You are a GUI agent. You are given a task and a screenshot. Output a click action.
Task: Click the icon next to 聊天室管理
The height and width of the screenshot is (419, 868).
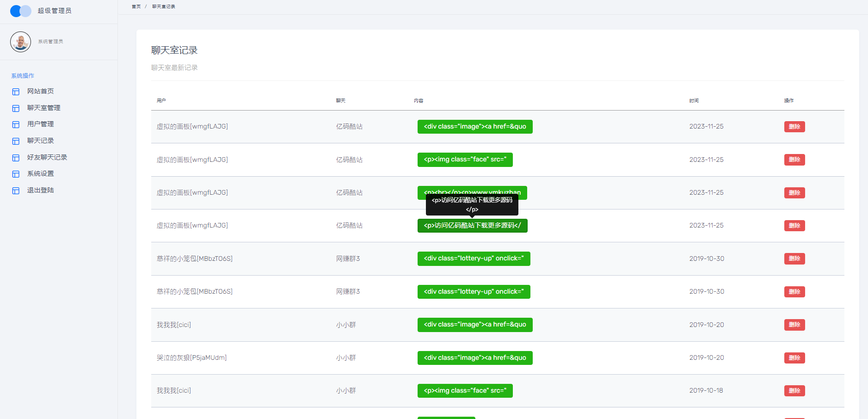(16, 108)
